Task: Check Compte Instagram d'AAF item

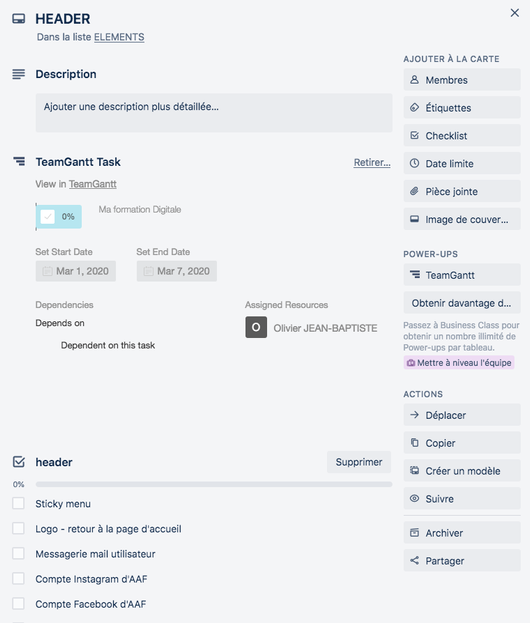Action: [x=18, y=578]
